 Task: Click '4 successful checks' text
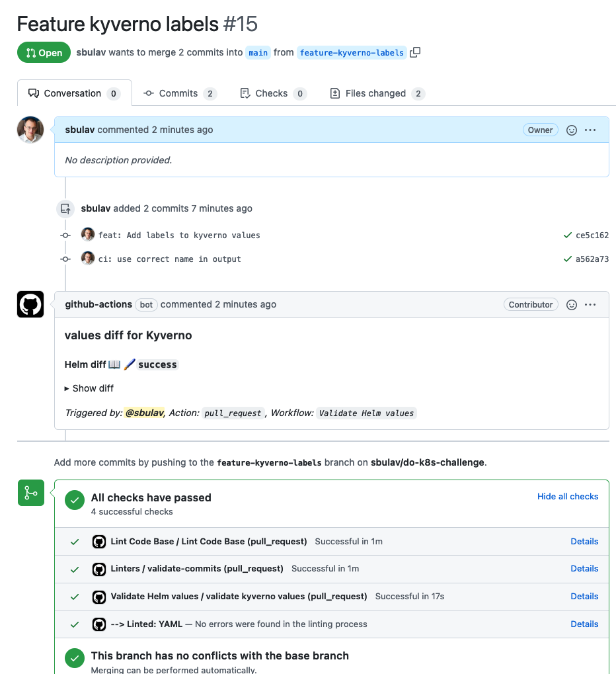[132, 512]
